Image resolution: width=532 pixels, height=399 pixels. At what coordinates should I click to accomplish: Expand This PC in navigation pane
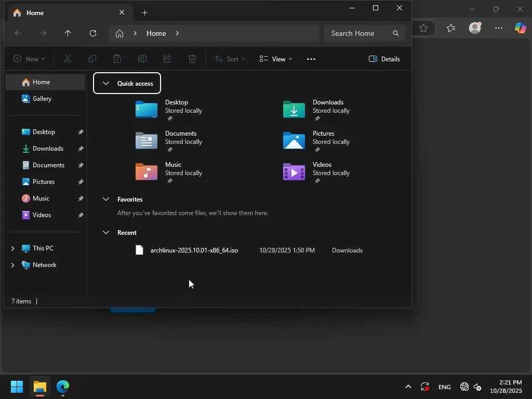click(x=13, y=248)
